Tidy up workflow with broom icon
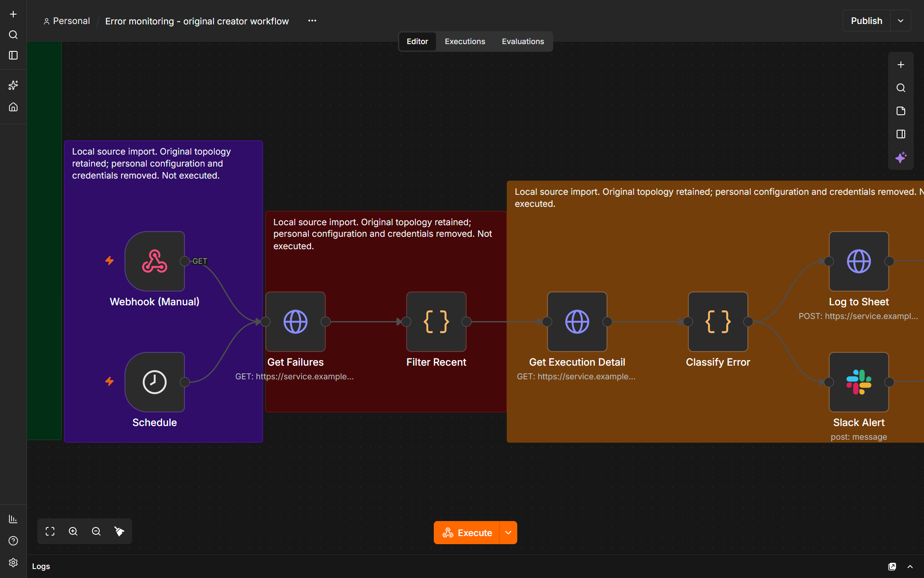 [x=119, y=531]
